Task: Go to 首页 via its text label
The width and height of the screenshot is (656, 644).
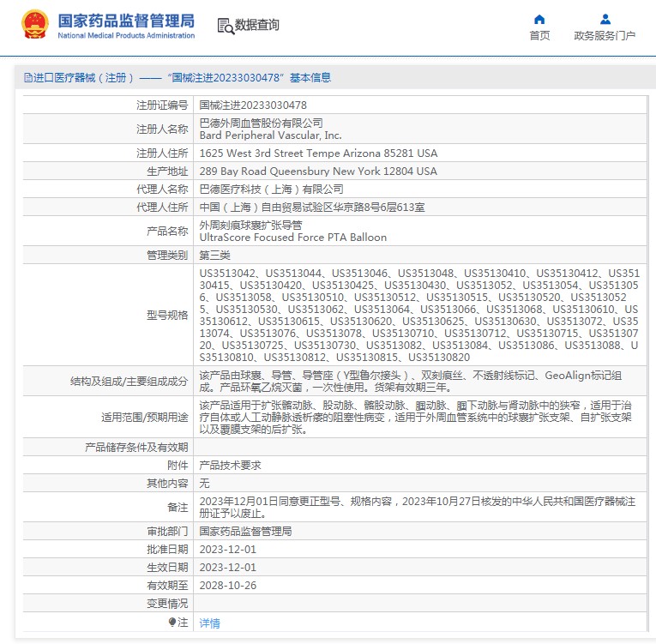Action: (x=539, y=36)
